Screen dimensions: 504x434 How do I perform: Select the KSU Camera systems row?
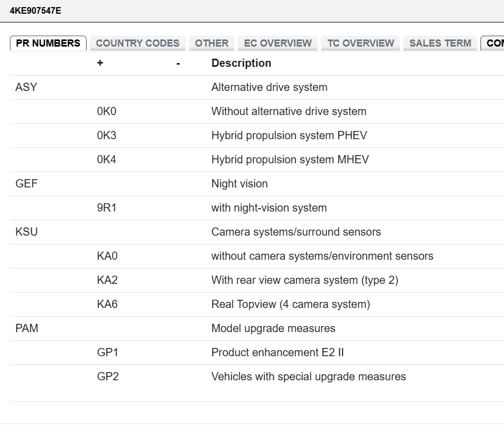coord(257,232)
